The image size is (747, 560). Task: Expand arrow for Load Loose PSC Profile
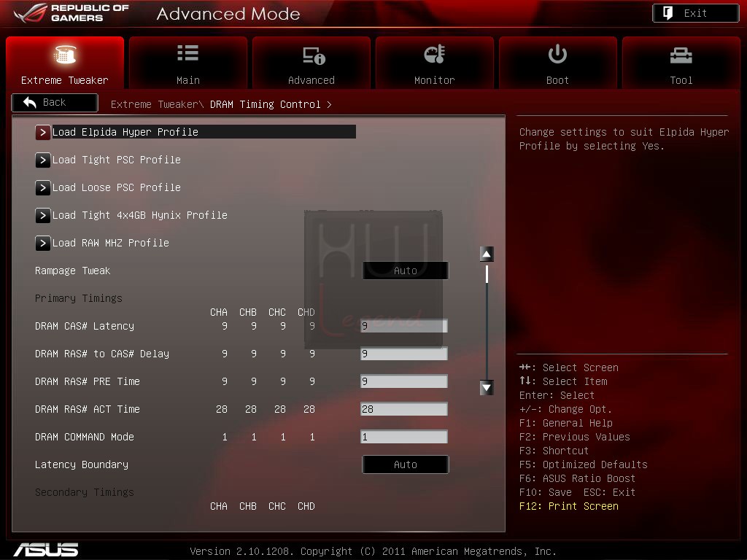coord(42,187)
